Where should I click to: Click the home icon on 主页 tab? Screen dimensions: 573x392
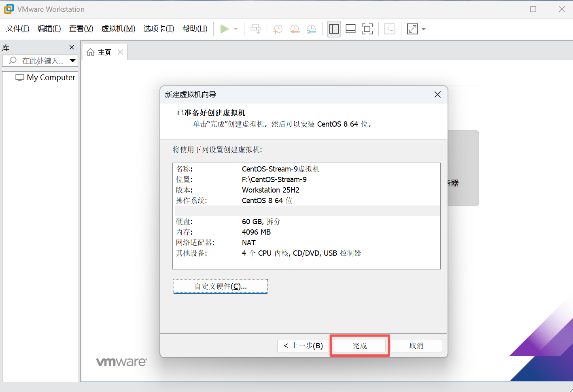coord(91,52)
